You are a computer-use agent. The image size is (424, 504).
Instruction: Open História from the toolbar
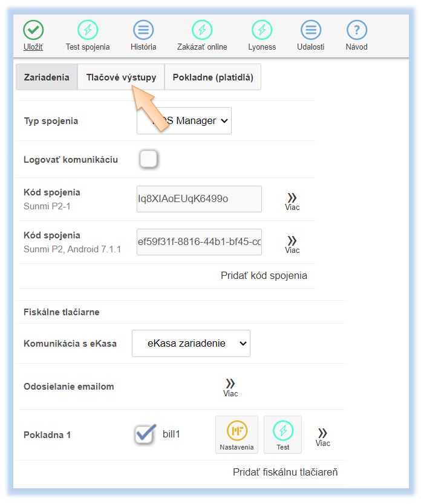[143, 30]
